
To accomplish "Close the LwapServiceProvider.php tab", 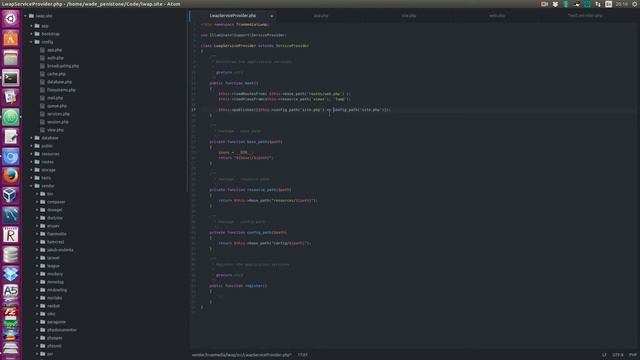I will pyautogui.click(x=271, y=16).
